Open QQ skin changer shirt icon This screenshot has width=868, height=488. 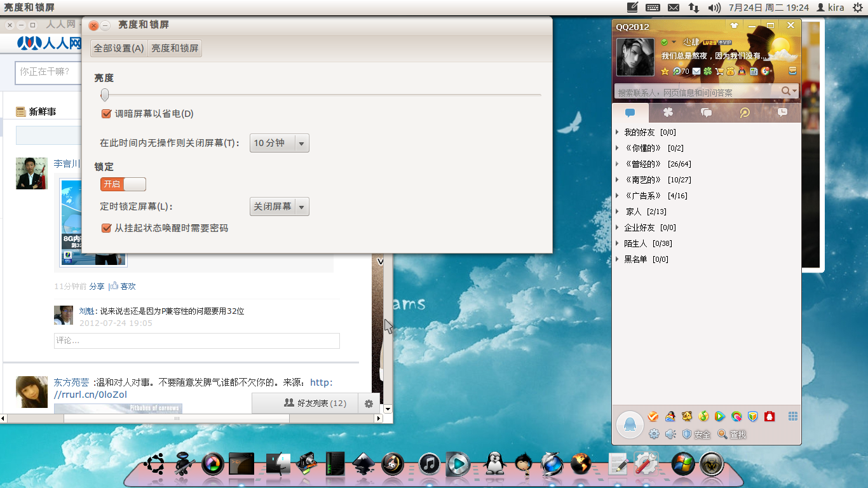[x=735, y=26]
